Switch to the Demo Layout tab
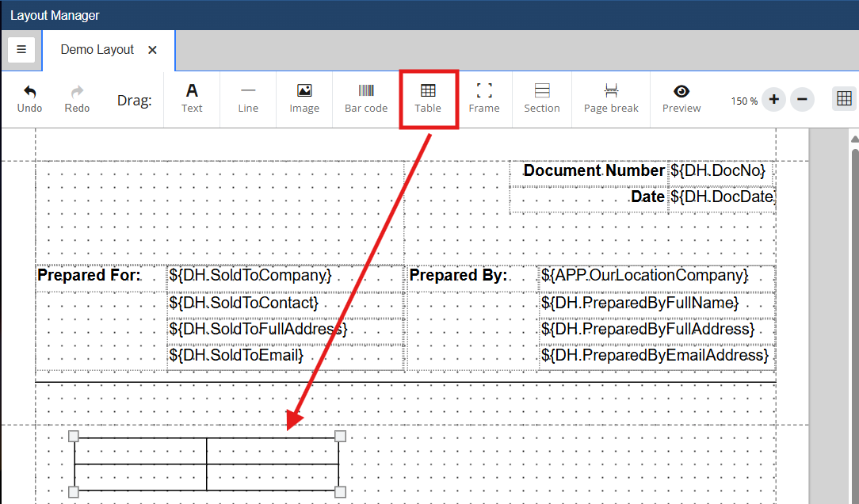Screen dimensions: 859x504 click(97, 50)
